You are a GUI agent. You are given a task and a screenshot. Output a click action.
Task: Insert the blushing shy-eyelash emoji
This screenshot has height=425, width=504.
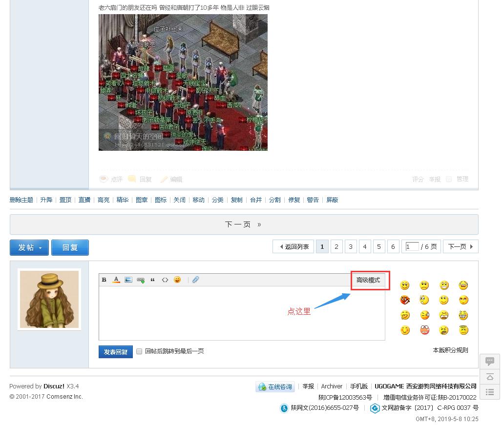tap(463, 300)
